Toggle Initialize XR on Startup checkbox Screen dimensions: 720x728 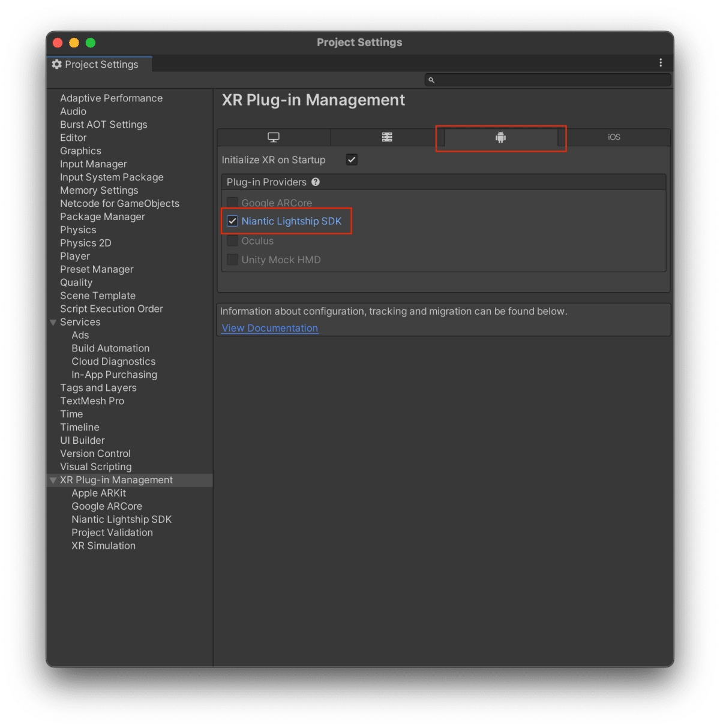(352, 160)
